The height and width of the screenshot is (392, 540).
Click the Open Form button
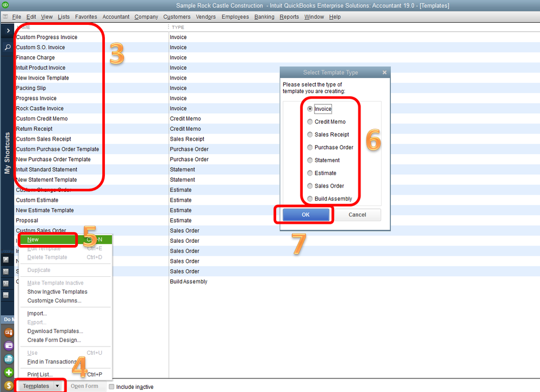click(84, 386)
